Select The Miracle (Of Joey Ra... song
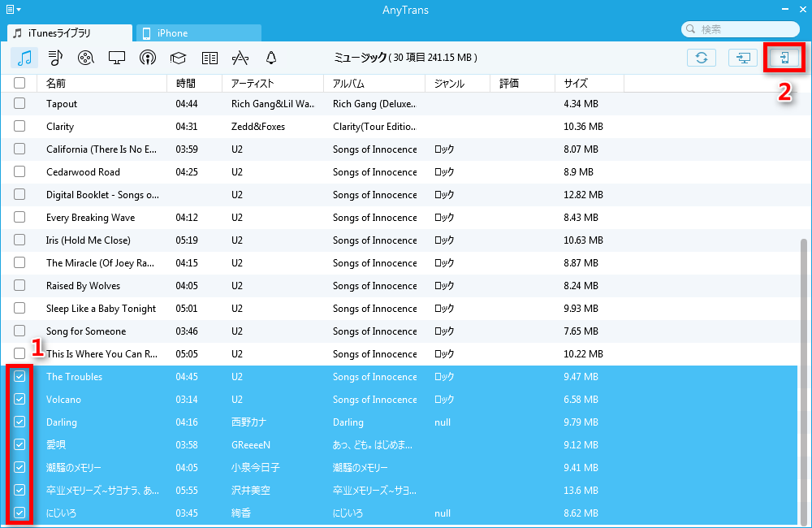The height and width of the screenshot is (528, 812). pyautogui.click(x=100, y=263)
